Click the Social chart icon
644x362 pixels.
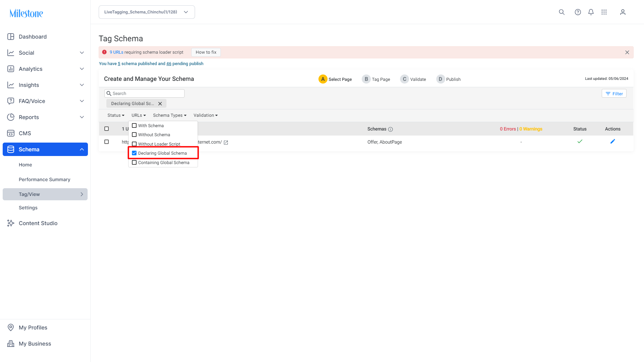(11, 53)
